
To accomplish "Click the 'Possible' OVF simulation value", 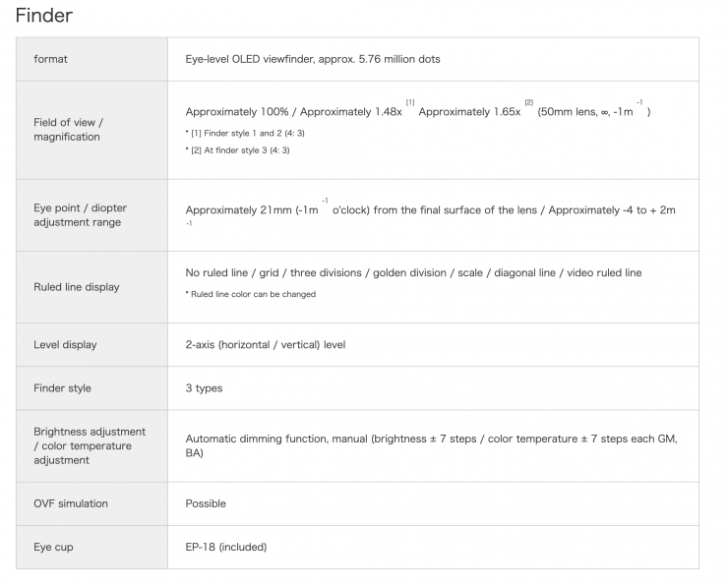I will coord(206,503).
